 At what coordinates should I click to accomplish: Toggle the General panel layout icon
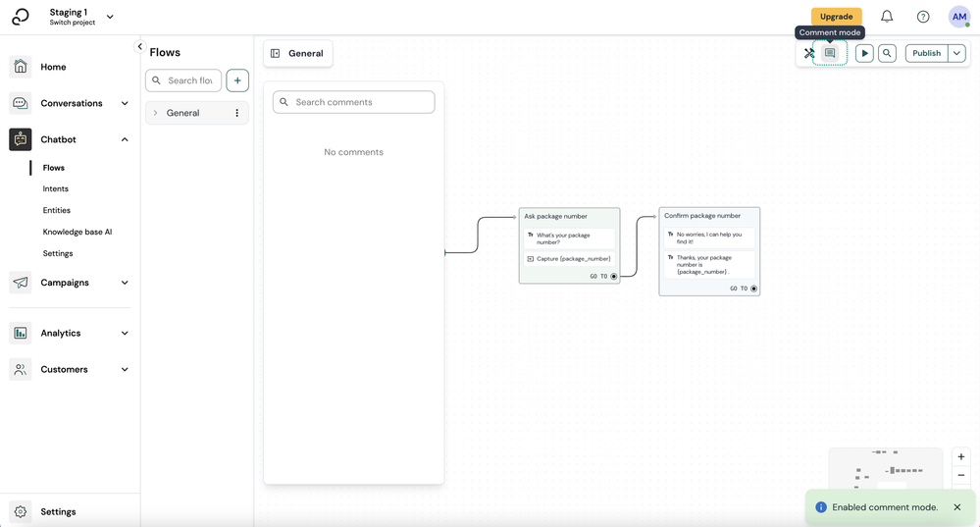[275, 54]
